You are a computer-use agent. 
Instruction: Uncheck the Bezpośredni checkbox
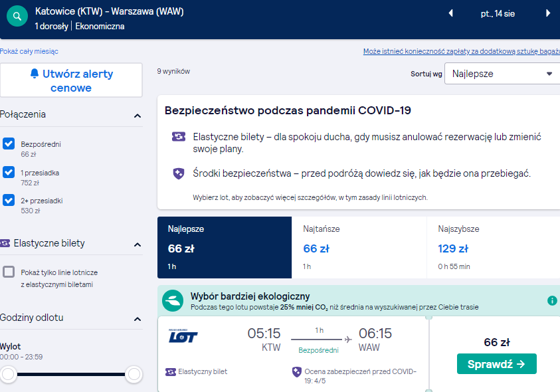pyautogui.click(x=9, y=144)
